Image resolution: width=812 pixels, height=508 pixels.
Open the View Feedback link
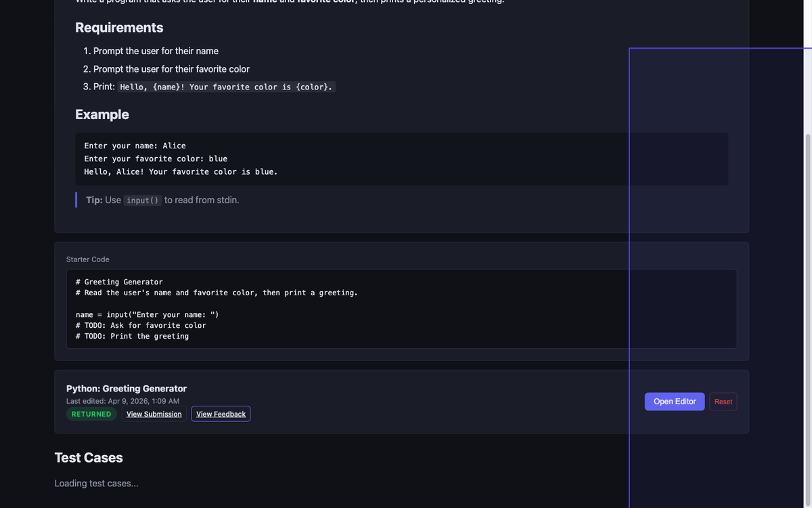tap(221, 414)
